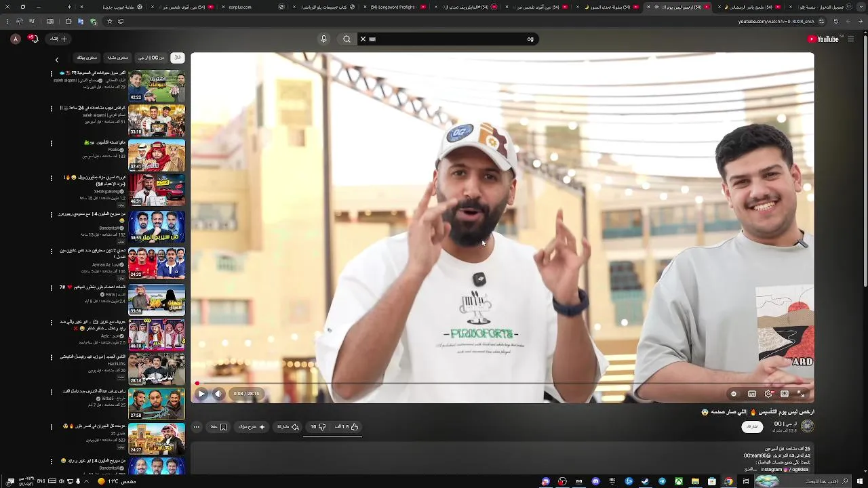Open Steam from the taskbar
This screenshot has width=868, height=488.
coord(645,481)
